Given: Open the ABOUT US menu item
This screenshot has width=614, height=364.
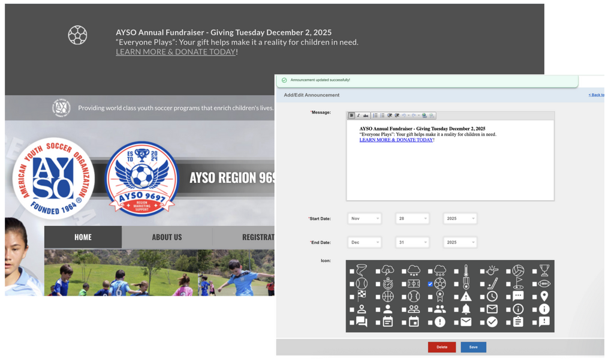Looking at the screenshot, I should coord(167,237).
